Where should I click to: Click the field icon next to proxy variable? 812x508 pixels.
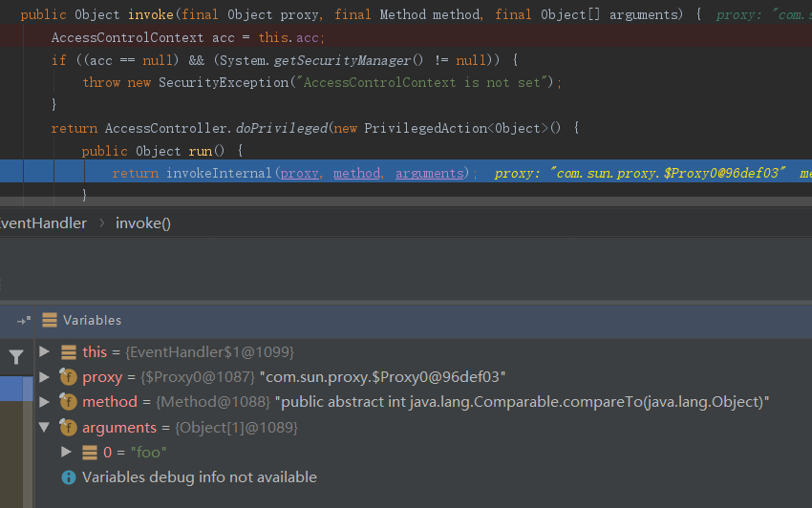[68, 377]
